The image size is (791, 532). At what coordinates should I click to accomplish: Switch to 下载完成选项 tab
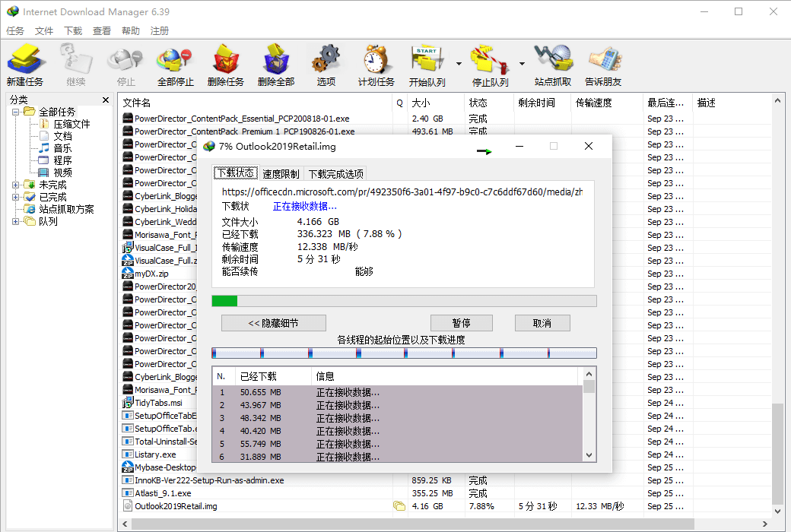[x=335, y=174]
